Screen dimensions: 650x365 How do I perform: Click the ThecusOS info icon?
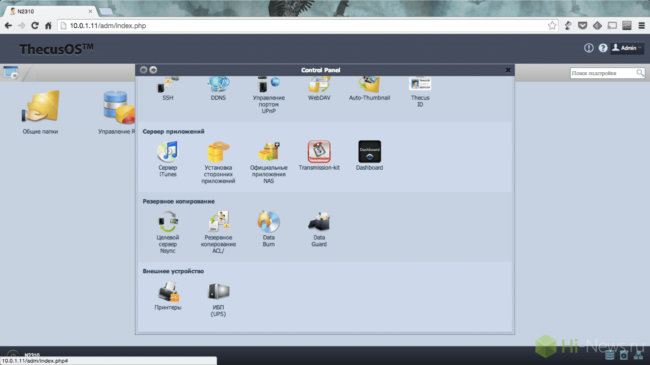tap(589, 48)
